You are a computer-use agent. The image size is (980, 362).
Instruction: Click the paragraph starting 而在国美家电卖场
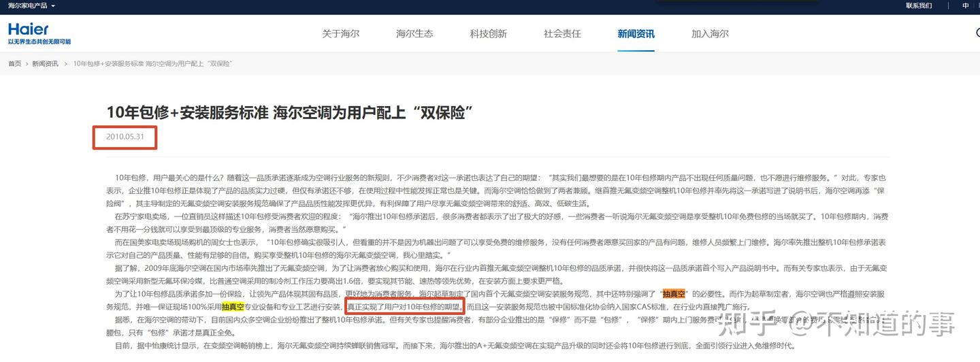pyautogui.click(x=496, y=248)
